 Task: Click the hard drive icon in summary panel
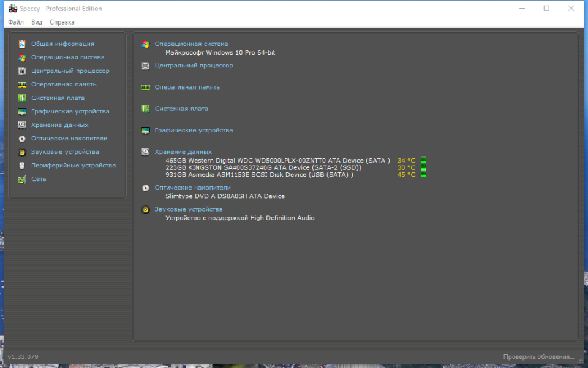point(146,151)
